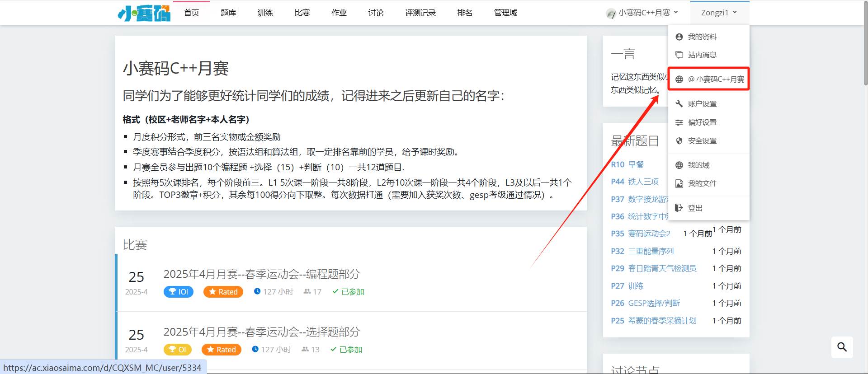Viewport: 868px width, 374px height.
Task: Open the 题库 navigation tab
Action: point(228,13)
